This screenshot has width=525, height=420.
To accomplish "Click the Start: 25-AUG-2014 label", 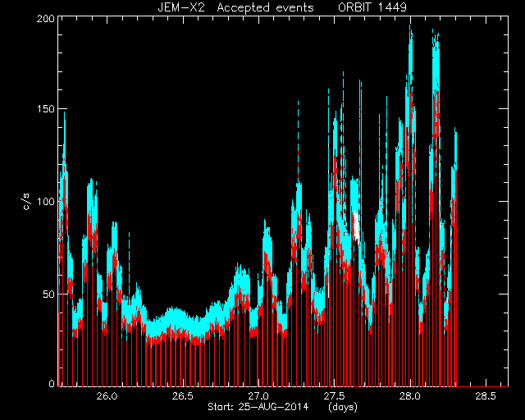I will 258,407.
